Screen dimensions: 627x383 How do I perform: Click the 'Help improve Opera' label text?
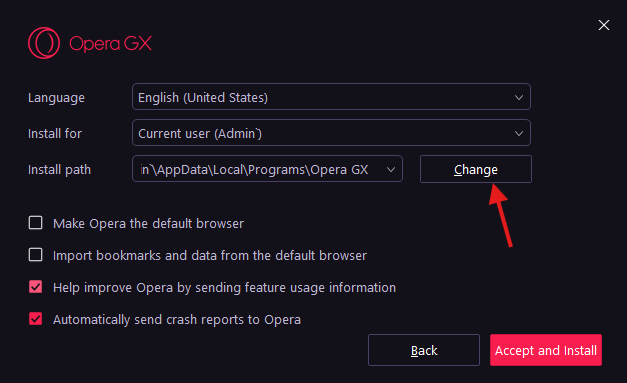click(x=224, y=287)
